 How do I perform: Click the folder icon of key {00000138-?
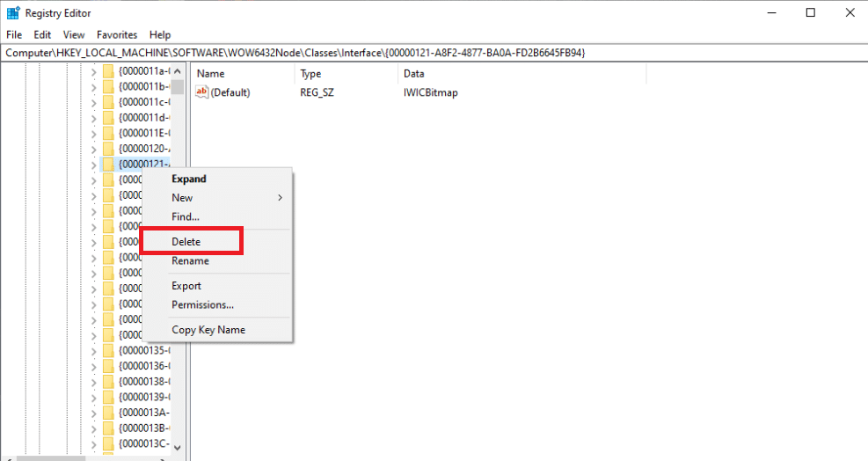click(108, 381)
